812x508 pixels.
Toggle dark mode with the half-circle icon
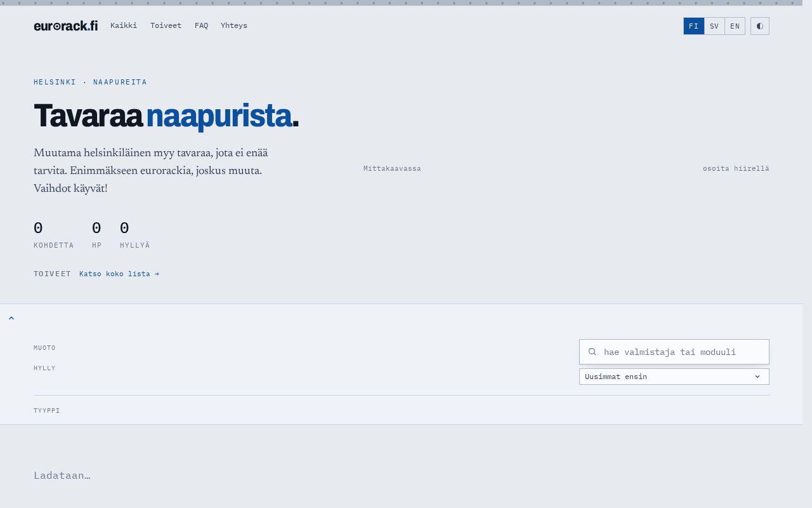click(760, 26)
